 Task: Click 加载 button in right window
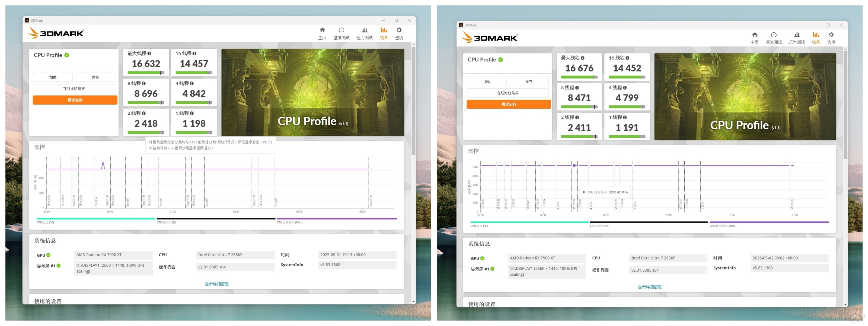coord(487,82)
